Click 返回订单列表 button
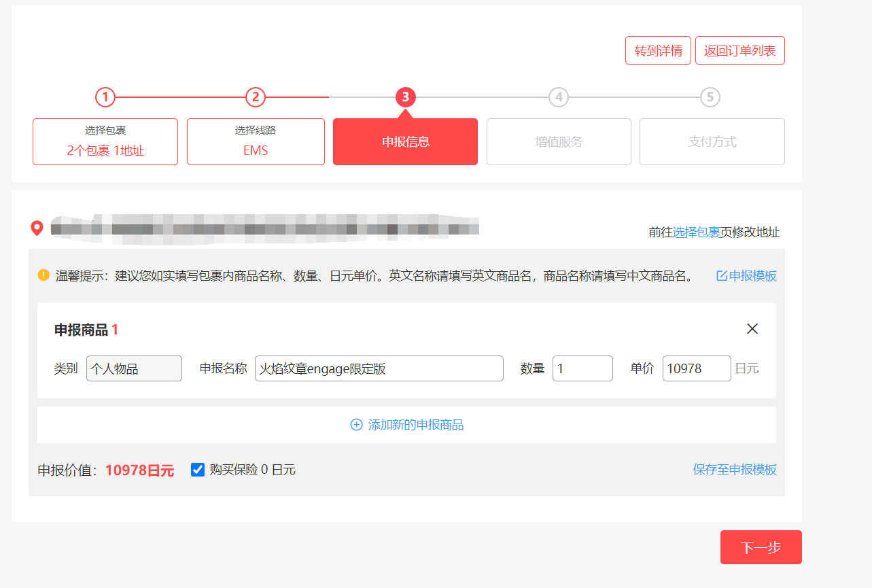The width and height of the screenshot is (872, 588). pos(739,51)
